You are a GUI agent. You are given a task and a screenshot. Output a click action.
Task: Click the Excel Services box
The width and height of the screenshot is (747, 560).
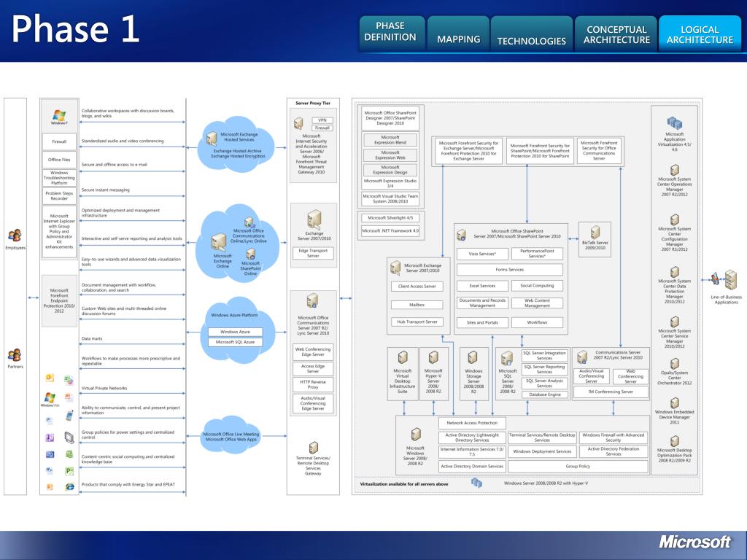tap(482, 286)
